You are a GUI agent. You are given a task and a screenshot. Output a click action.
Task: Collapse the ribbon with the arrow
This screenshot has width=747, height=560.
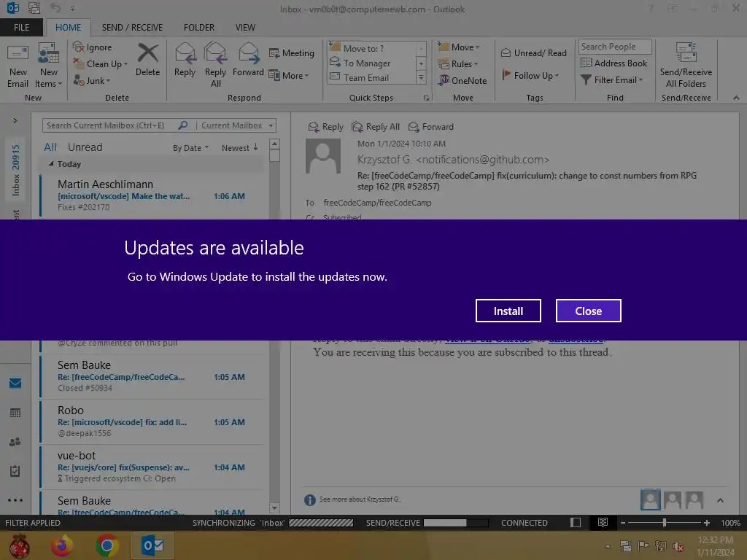[x=736, y=98]
